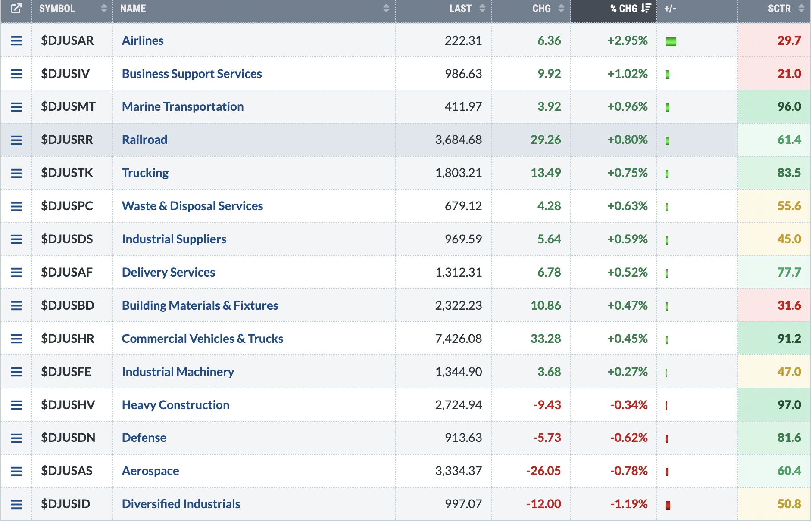
Task: Open the row menu for $DJUSHV
Action: 16,405
